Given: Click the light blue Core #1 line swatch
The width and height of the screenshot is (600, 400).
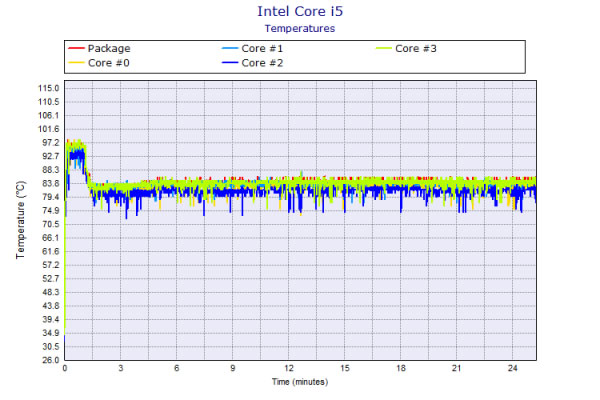Looking at the screenshot, I should pos(230,48).
